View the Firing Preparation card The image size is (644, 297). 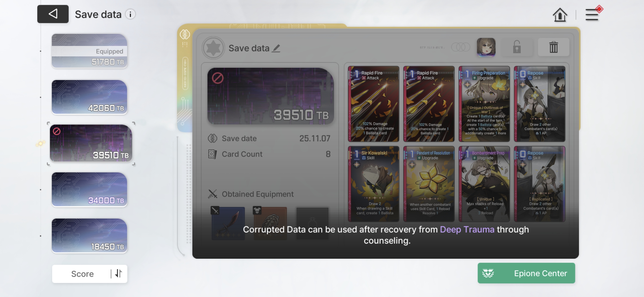pos(484,104)
